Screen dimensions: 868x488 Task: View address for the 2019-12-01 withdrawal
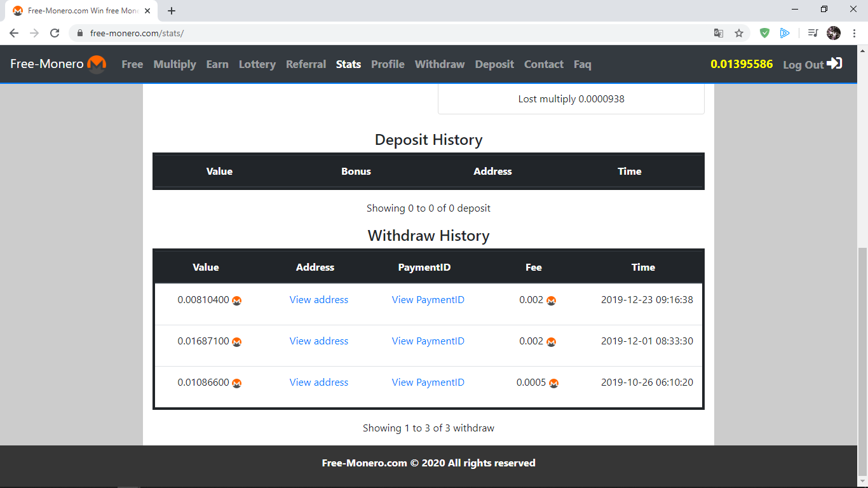click(319, 341)
